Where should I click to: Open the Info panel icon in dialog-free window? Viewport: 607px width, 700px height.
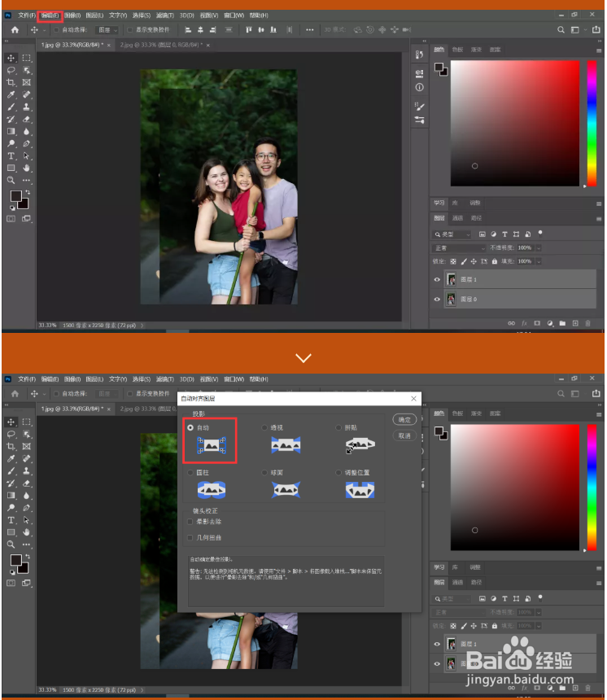coord(420,88)
